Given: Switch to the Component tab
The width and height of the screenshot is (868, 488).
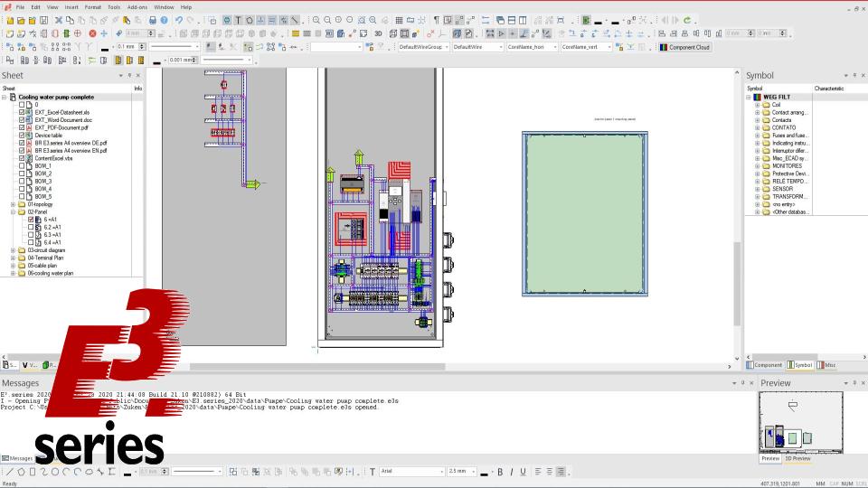Looking at the screenshot, I should (765, 365).
